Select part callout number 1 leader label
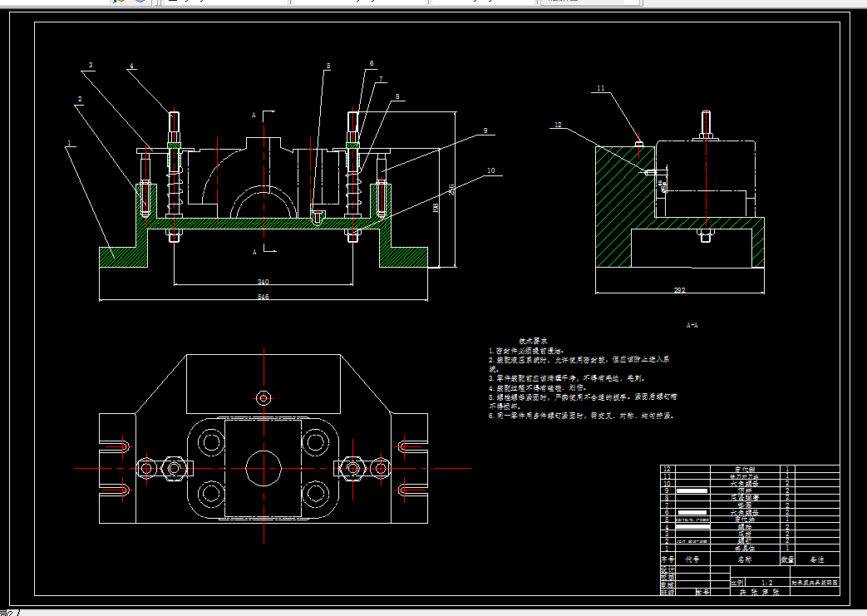867x616 pixels. (x=69, y=143)
